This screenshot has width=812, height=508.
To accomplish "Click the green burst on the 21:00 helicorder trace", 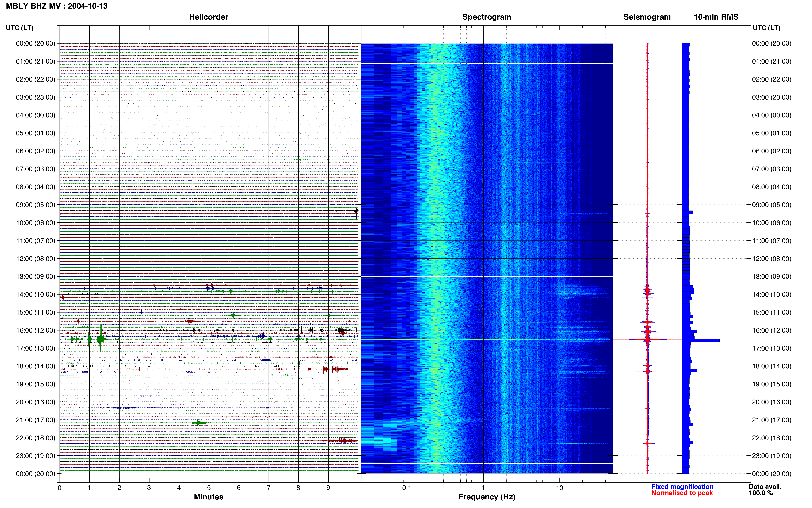I will click(199, 423).
